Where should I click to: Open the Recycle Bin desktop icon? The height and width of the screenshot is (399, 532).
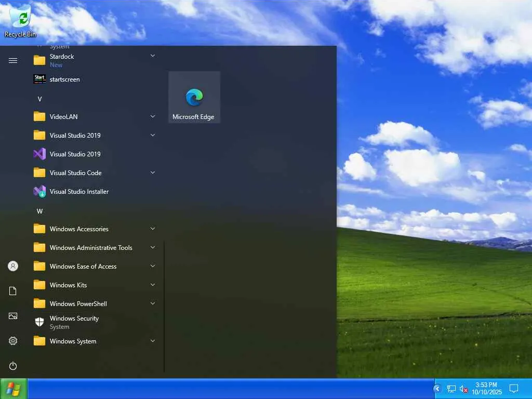pos(20,20)
